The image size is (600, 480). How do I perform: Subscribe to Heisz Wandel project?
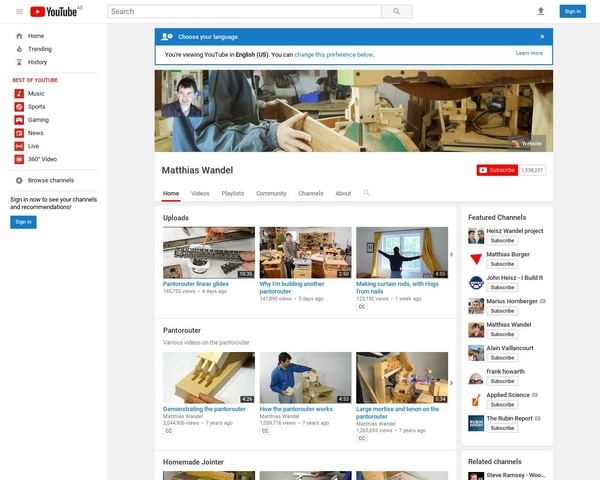502,241
